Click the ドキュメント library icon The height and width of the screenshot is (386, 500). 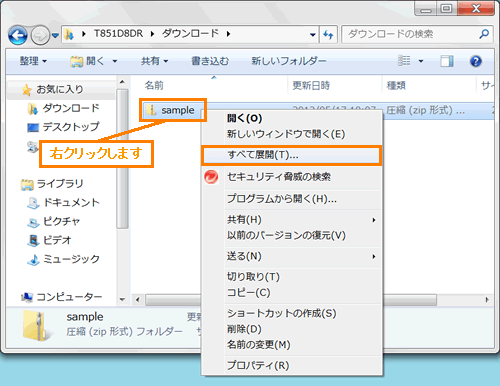click(33, 203)
